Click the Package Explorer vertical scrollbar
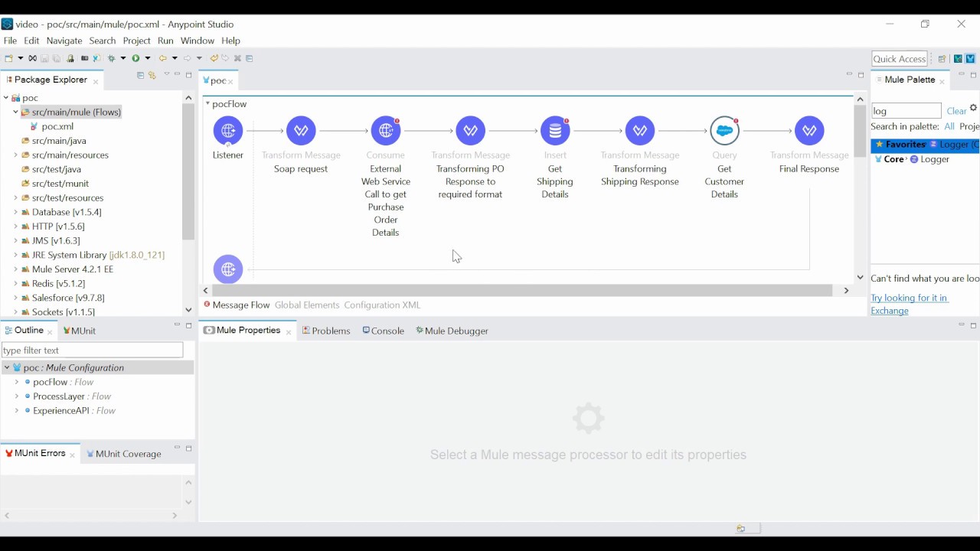The image size is (980, 551). coord(188,172)
